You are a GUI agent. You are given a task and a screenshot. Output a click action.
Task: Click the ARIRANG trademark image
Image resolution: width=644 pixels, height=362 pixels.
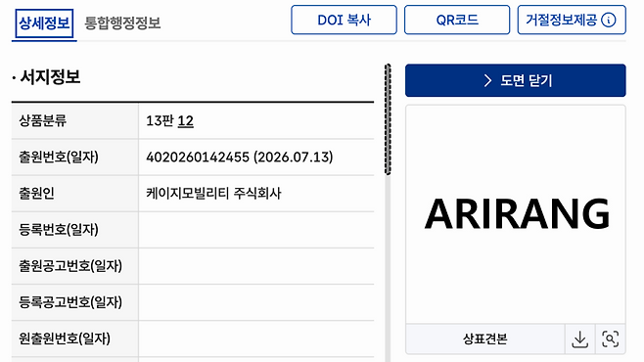(517, 214)
